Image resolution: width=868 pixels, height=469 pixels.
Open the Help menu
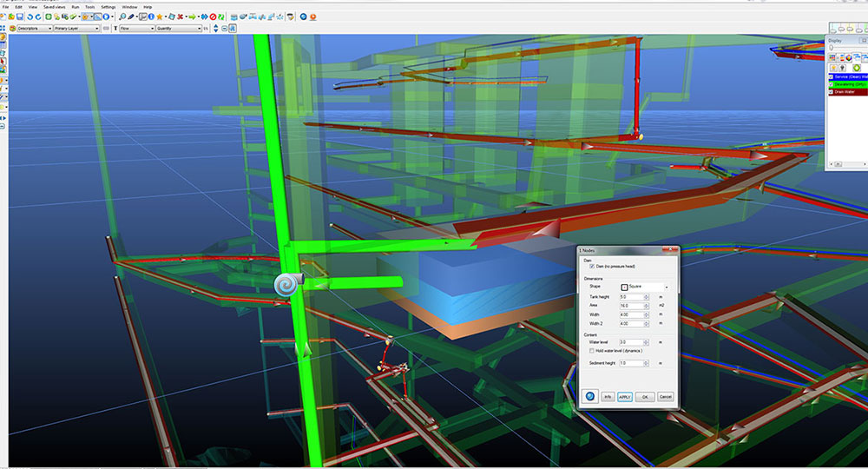coord(148,7)
